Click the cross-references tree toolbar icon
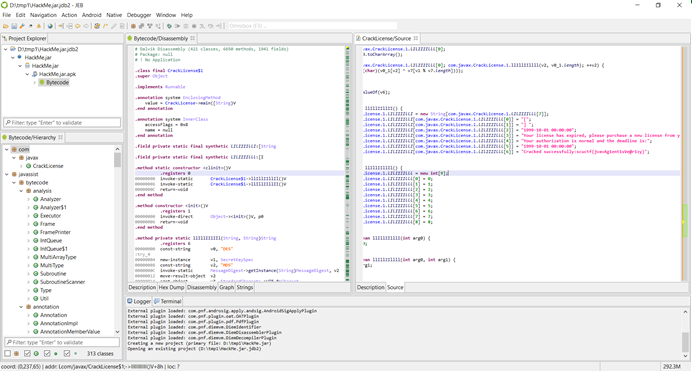Screen dimensions: 692x371 tap(158, 26)
